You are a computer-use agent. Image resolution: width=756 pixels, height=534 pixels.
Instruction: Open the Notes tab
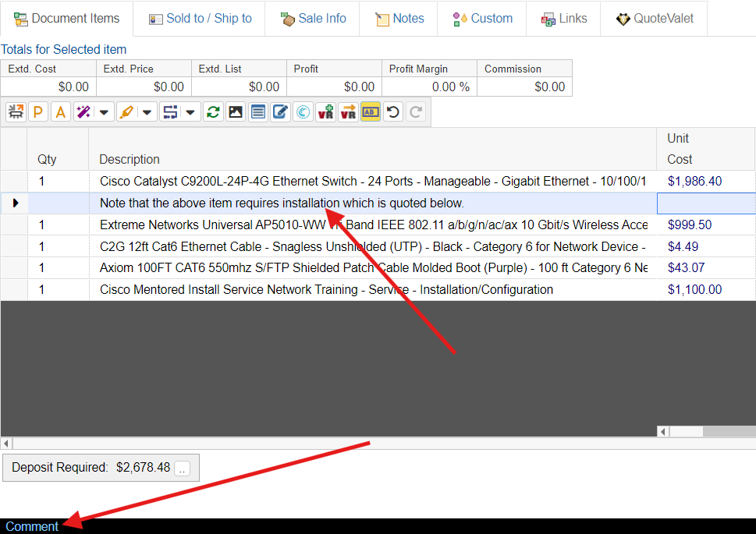point(399,19)
